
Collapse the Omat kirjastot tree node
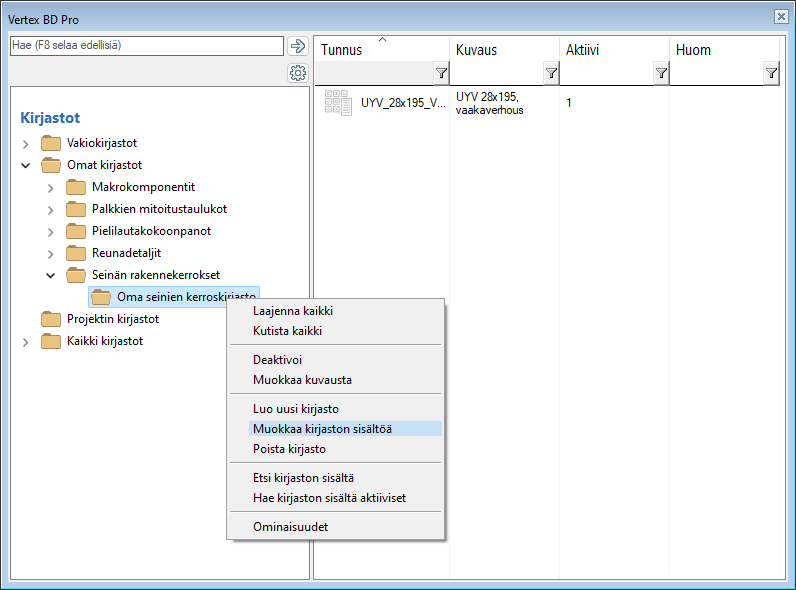(26, 166)
